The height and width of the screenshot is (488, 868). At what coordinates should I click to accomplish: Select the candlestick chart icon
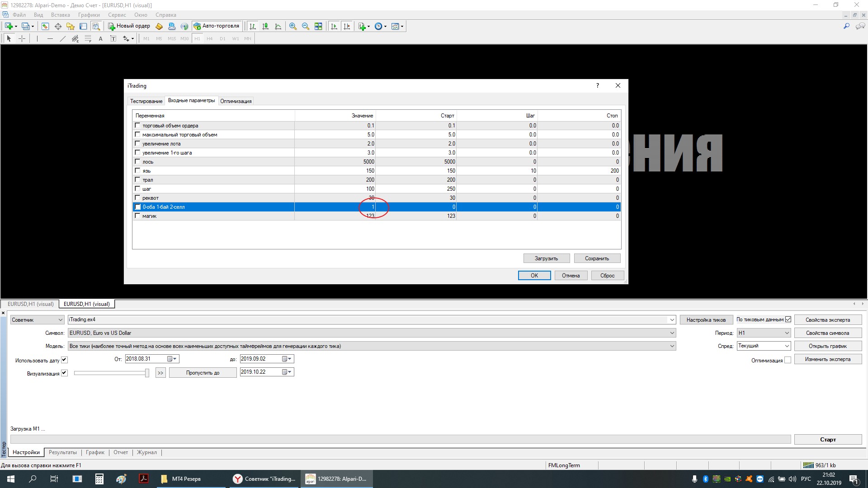click(x=265, y=26)
